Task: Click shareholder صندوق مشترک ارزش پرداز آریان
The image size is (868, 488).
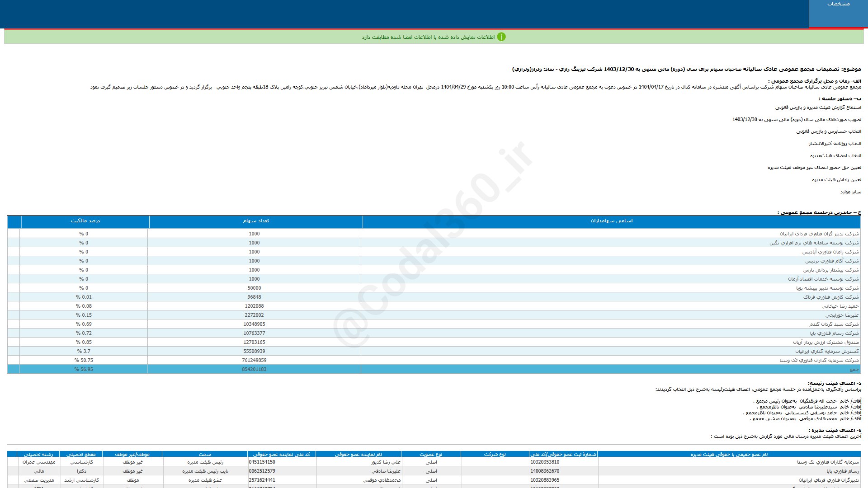Action: 826,343
